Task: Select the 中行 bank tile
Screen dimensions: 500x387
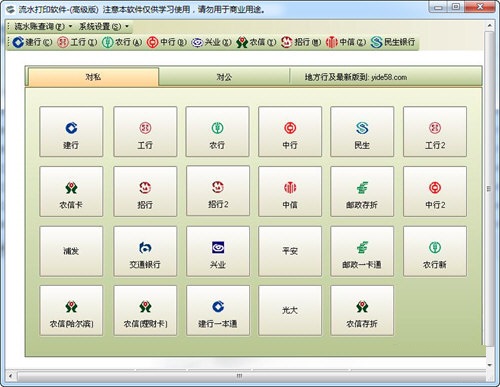Action: (290, 132)
